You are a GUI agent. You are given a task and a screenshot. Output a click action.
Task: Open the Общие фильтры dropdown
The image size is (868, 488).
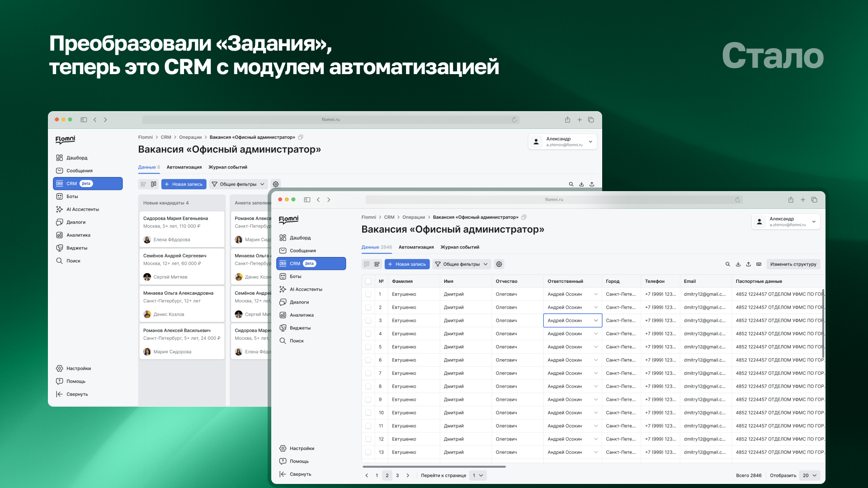(x=462, y=264)
